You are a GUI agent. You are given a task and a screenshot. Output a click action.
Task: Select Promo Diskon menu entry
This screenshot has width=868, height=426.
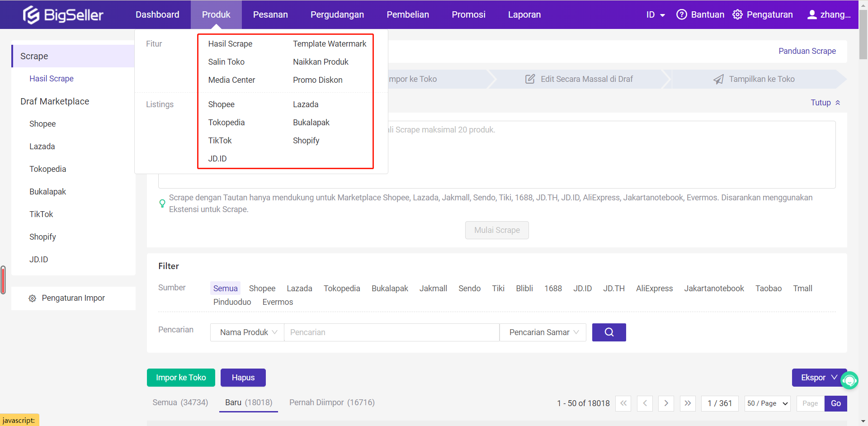tap(317, 80)
